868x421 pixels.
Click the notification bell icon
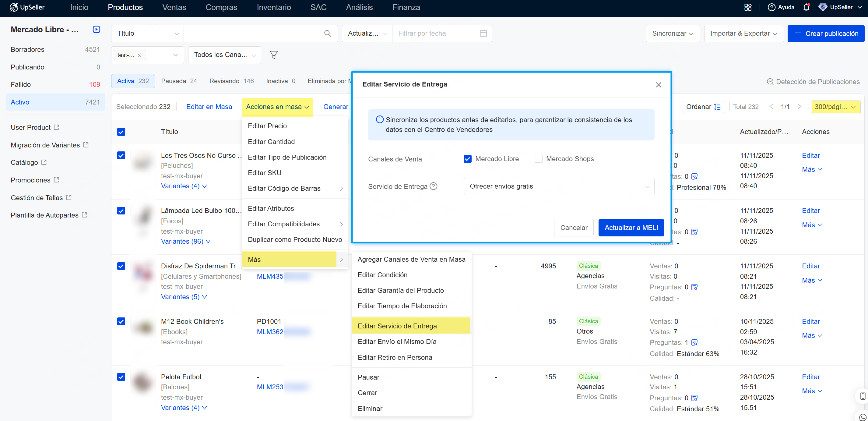click(x=806, y=7)
